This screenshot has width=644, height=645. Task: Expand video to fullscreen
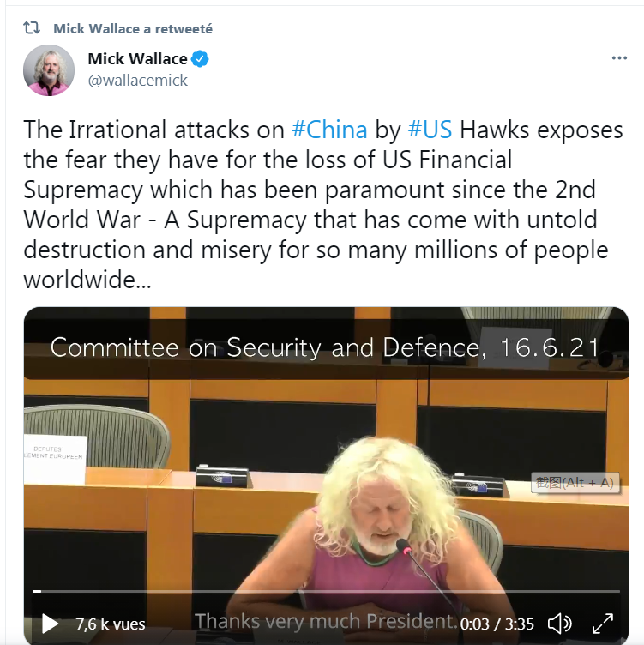click(x=603, y=624)
